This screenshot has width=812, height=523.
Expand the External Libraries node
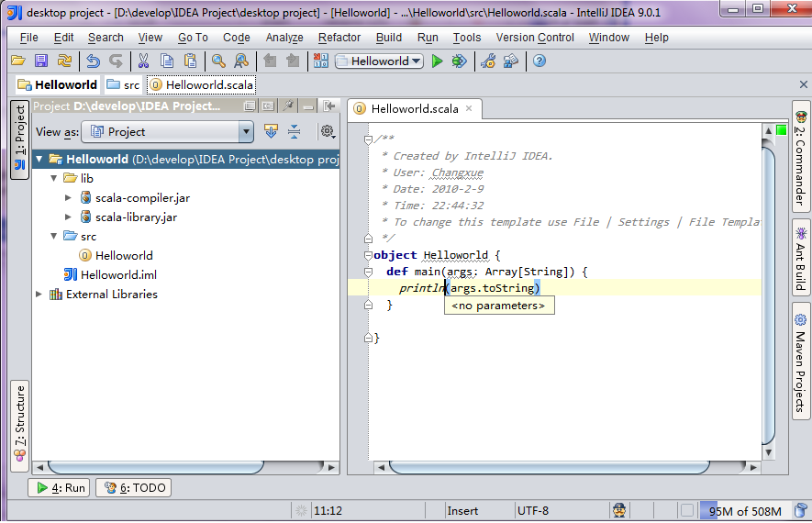pos(39,295)
